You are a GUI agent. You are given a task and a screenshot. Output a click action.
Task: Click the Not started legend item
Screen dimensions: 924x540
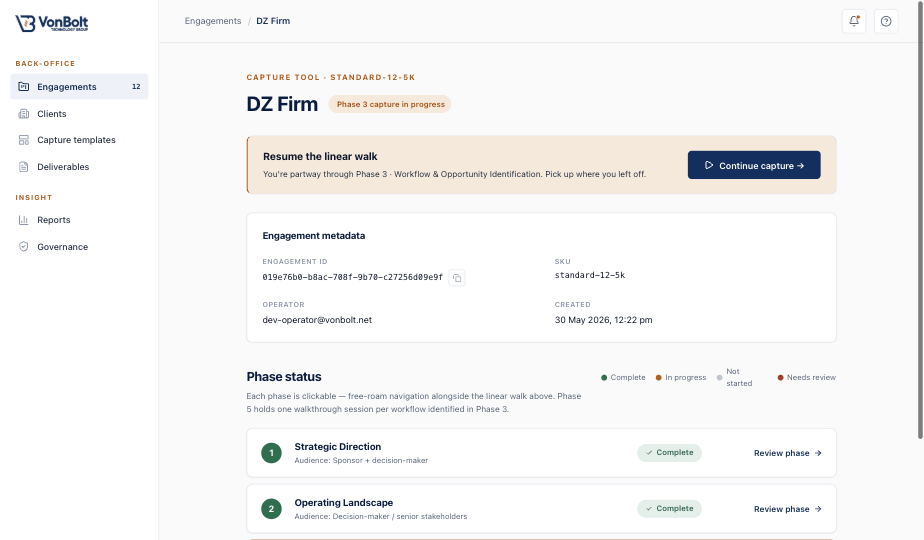click(x=734, y=377)
